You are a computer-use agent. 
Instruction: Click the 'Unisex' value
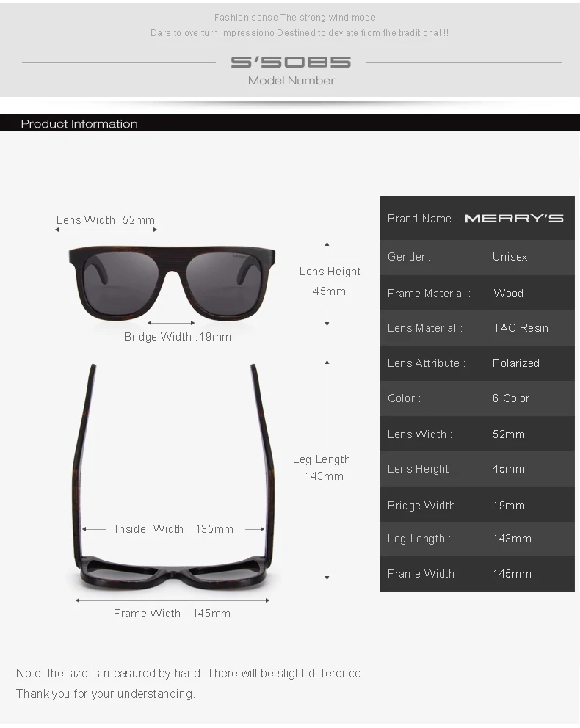(x=510, y=257)
